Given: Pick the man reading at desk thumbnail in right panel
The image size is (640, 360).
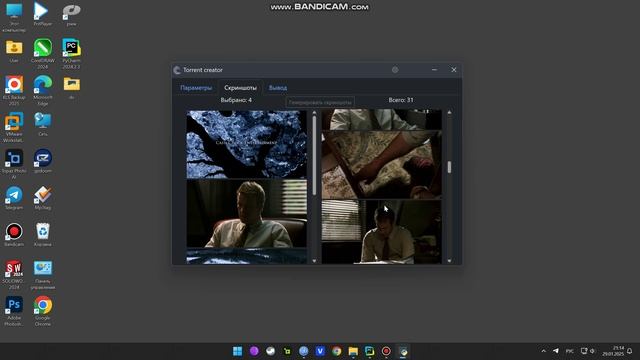Looking at the screenshot, I should click(382, 231).
